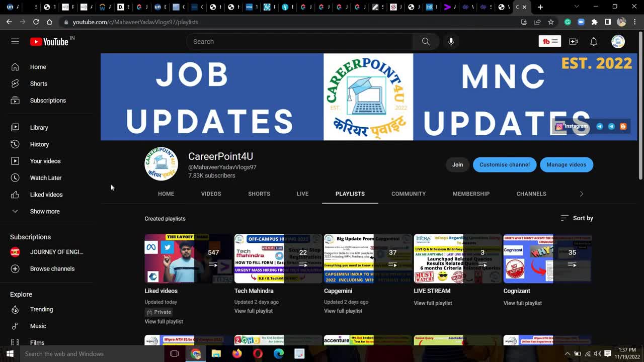Open a new browser tab
Viewport: 644px width, 362px height.
point(540,7)
